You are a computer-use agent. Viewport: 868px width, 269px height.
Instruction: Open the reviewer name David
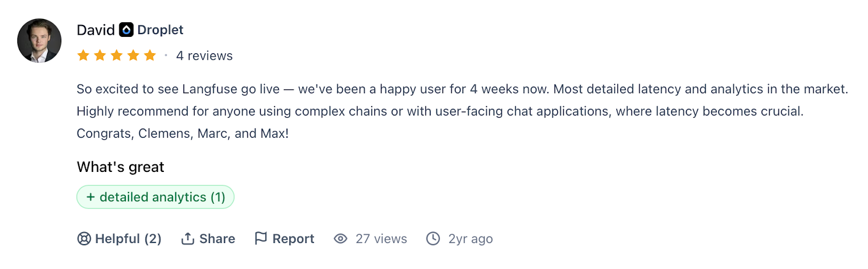click(95, 30)
